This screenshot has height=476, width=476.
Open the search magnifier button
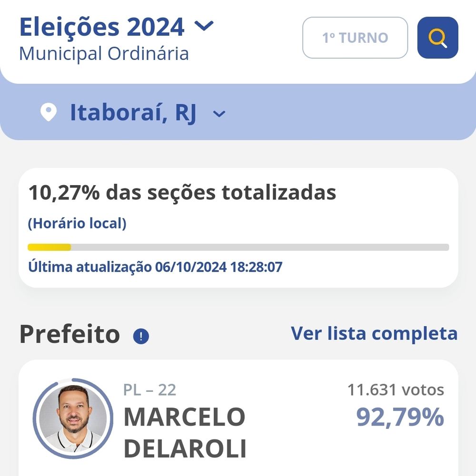click(x=437, y=38)
